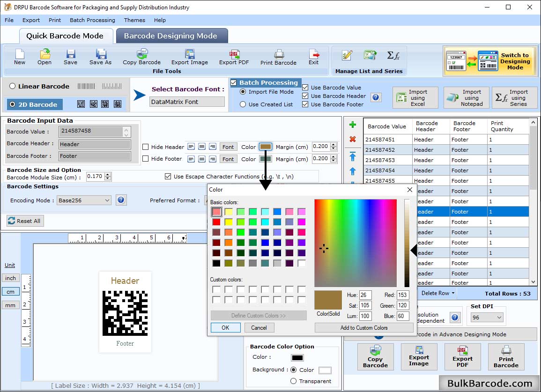This screenshot has height=392, width=541.
Task: Increase the Header margin stepper
Action: 333,145
